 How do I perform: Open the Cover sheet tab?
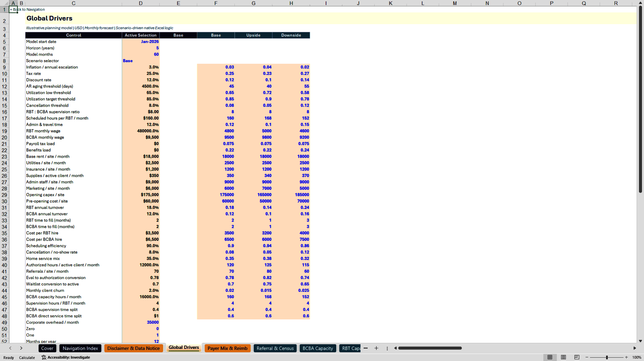[47, 348]
